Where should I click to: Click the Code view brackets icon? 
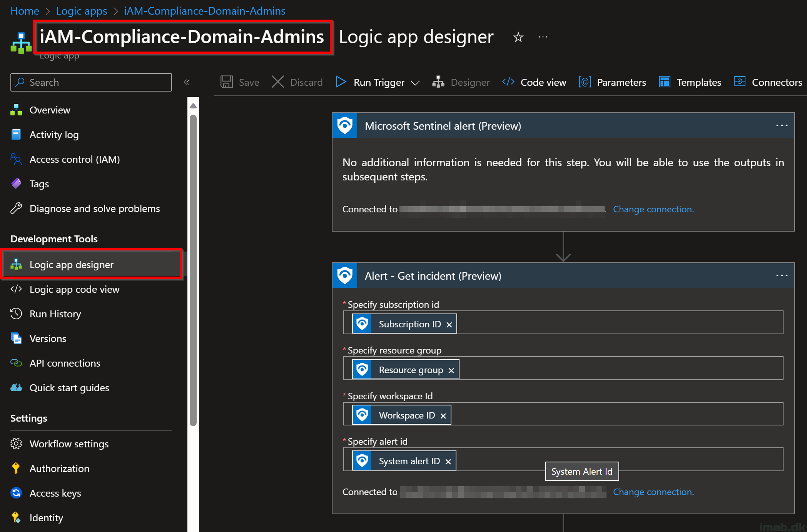pyautogui.click(x=508, y=82)
